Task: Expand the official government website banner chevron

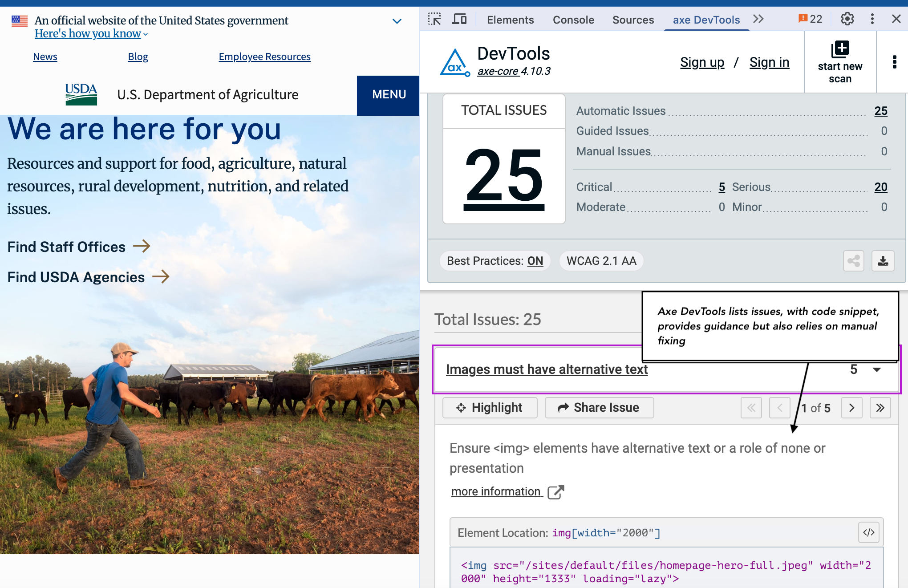Action: point(397,21)
